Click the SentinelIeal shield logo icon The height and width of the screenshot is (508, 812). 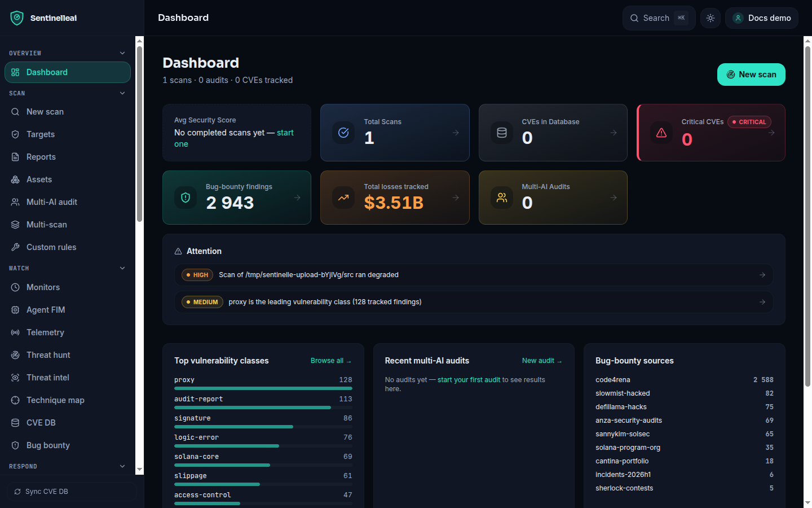[x=17, y=18]
